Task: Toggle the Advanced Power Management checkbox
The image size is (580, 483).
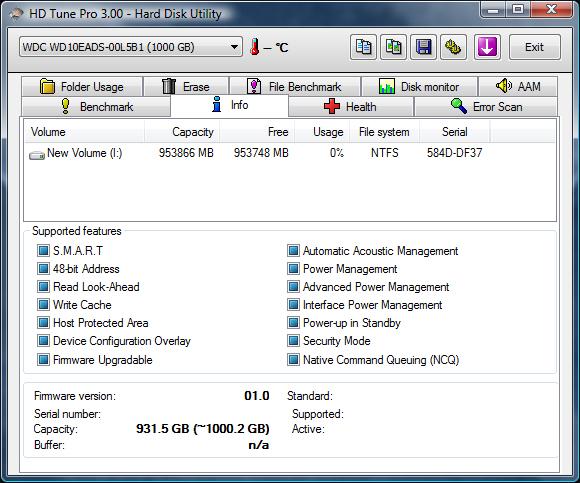Action: (293, 287)
